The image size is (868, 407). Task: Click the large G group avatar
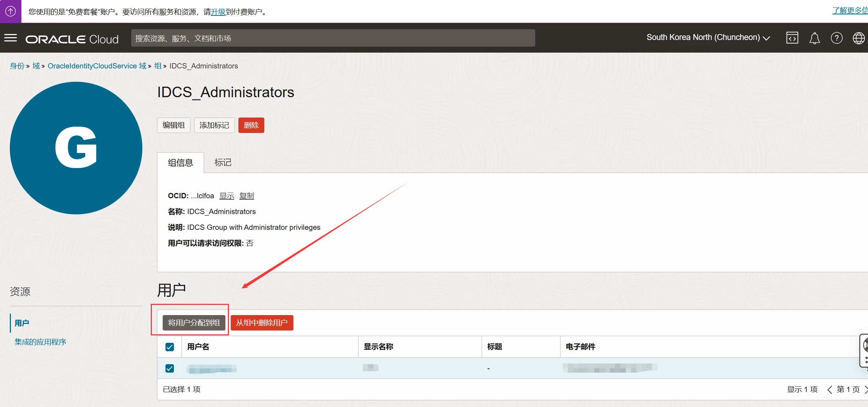coord(76,148)
